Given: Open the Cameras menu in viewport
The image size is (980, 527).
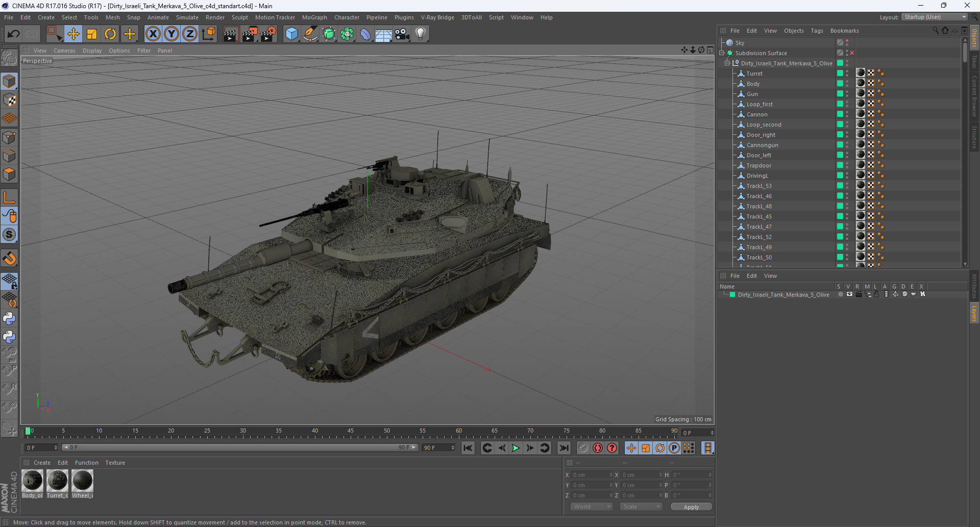Looking at the screenshot, I should pyautogui.click(x=64, y=51).
